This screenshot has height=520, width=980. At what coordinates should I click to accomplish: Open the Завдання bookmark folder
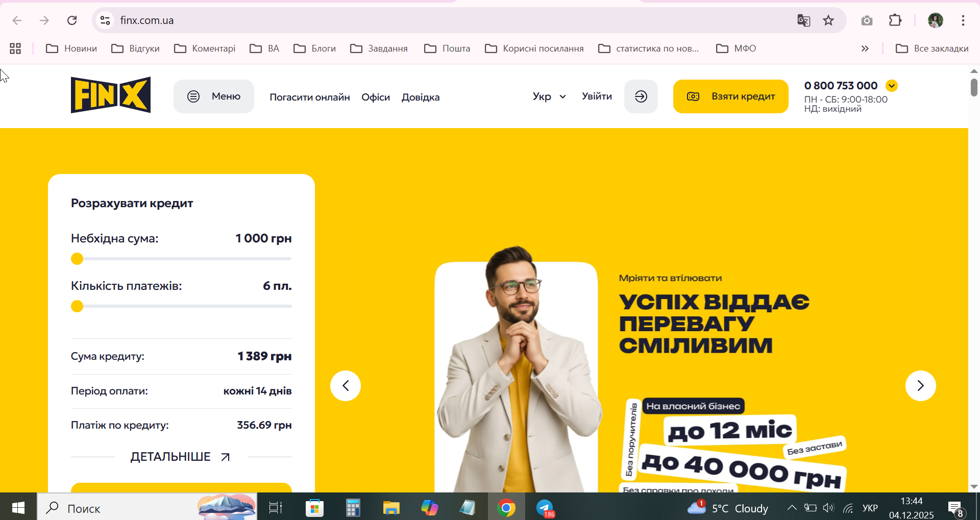pos(379,48)
